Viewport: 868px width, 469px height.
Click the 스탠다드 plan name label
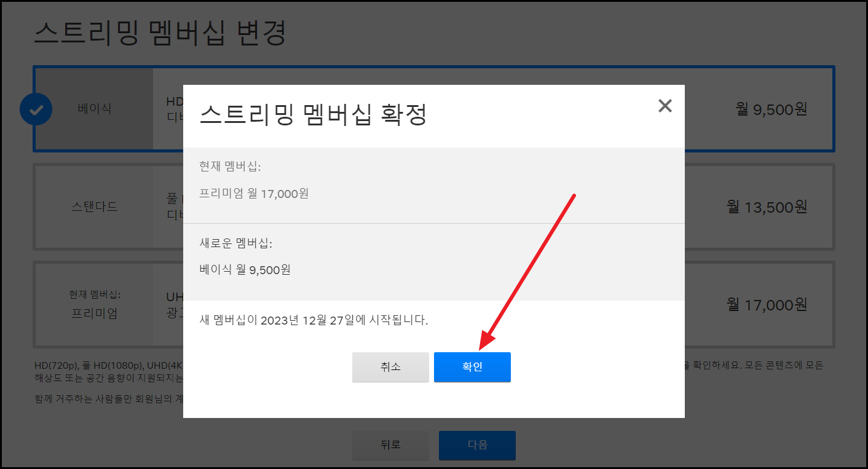(x=95, y=207)
